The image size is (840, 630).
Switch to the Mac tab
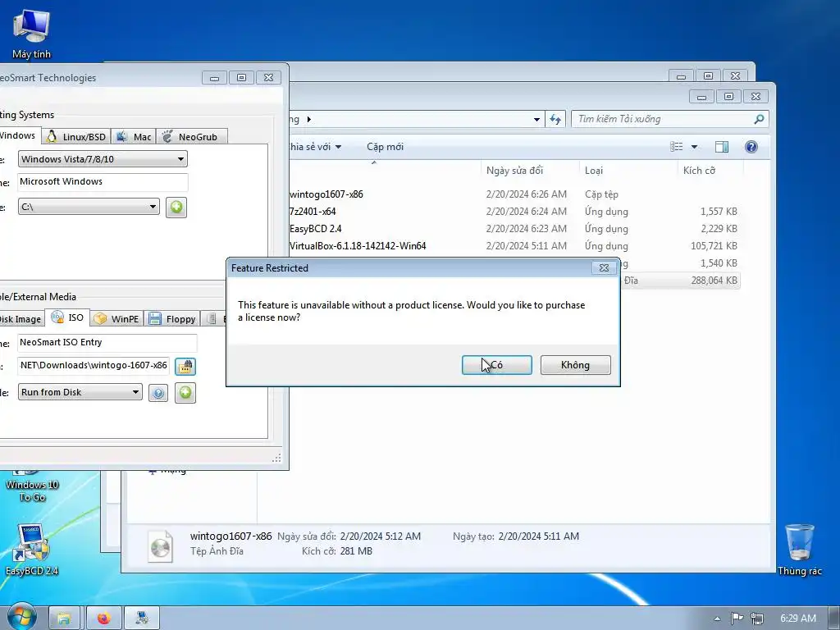[x=134, y=137]
